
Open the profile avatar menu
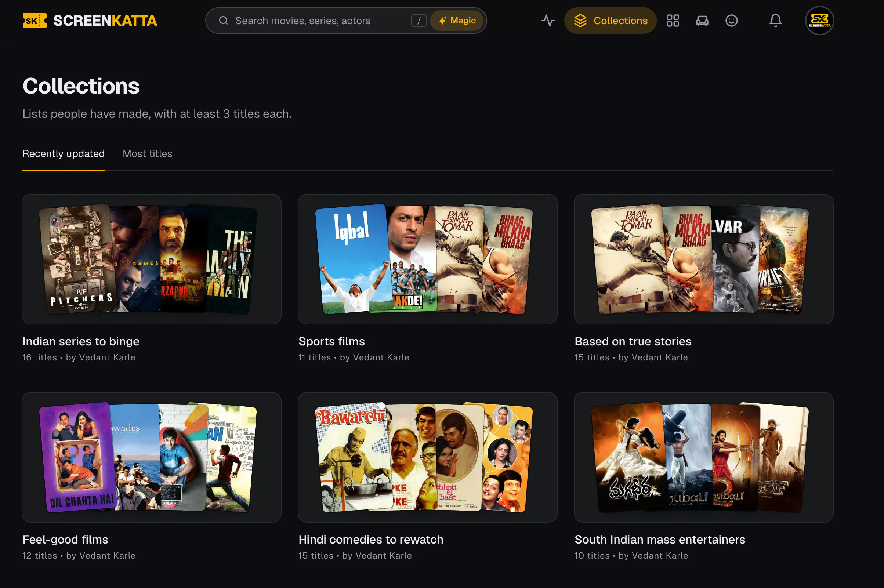click(819, 21)
